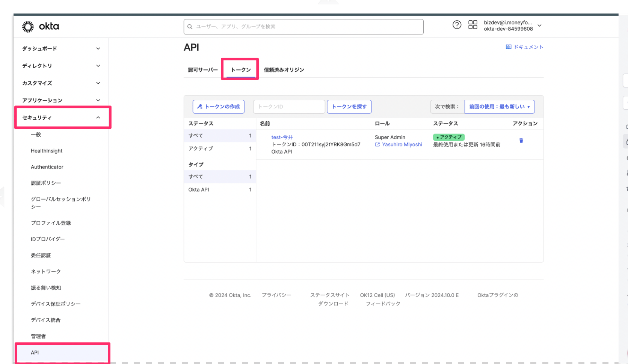628x364 pixels.
Task: Switch to the 信頼済みオリジン tab
Action: 284,70
